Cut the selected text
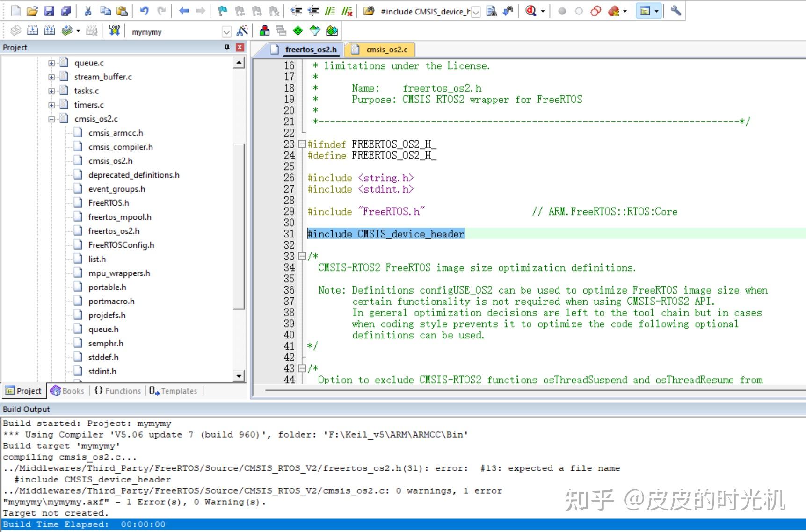806x532 pixels. tap(88, 11)
